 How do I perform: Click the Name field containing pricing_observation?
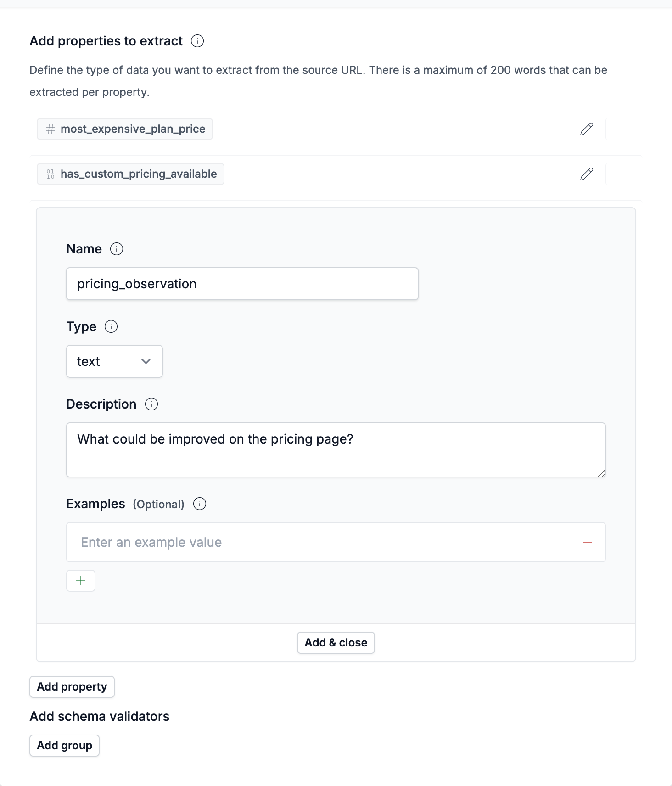click(242, 284)
